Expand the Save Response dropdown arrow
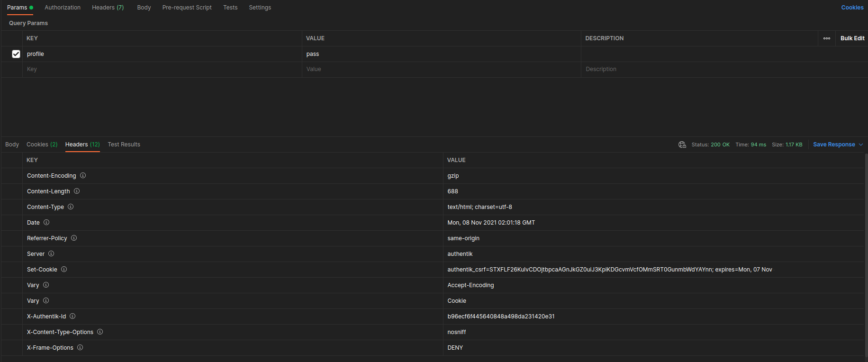 861,145
